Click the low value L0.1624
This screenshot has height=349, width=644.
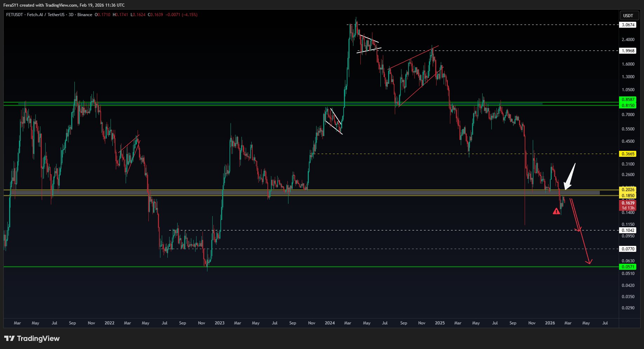(138, 15)
